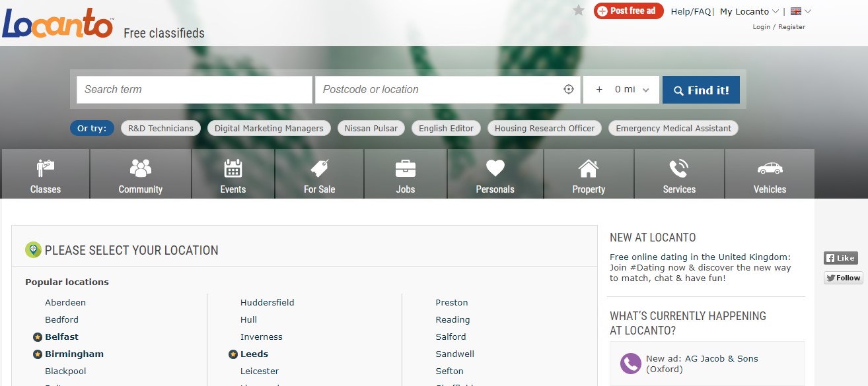
Task: Expand the My Locanto menu
Action: pos(749,11)
